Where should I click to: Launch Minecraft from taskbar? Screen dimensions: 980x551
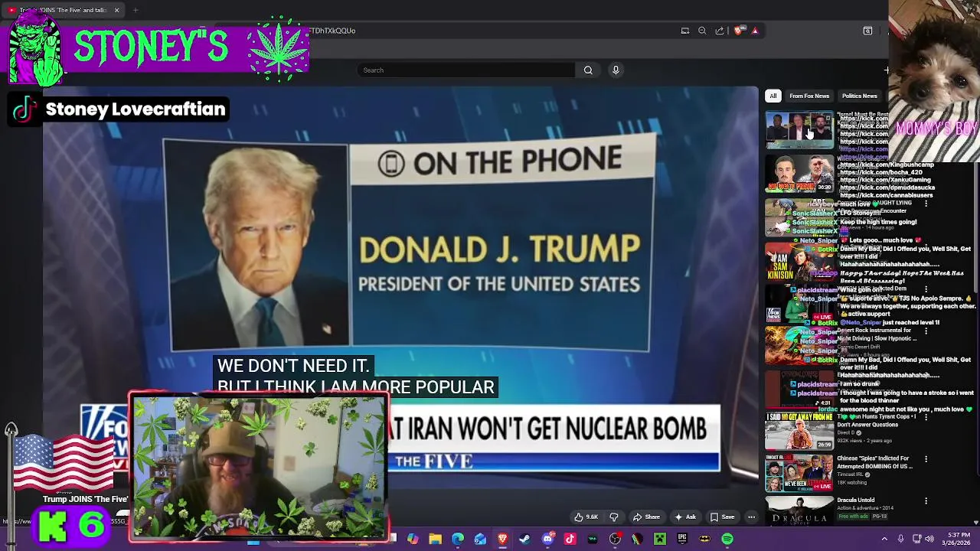[659, 539]
